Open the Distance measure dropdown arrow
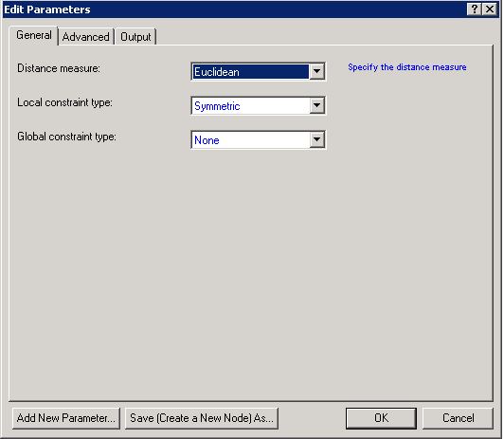 point(316,71)
